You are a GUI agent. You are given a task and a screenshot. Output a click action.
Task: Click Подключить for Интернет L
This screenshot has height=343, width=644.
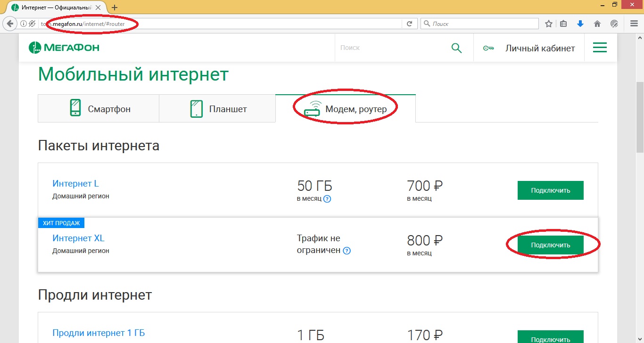pos(550,190)
